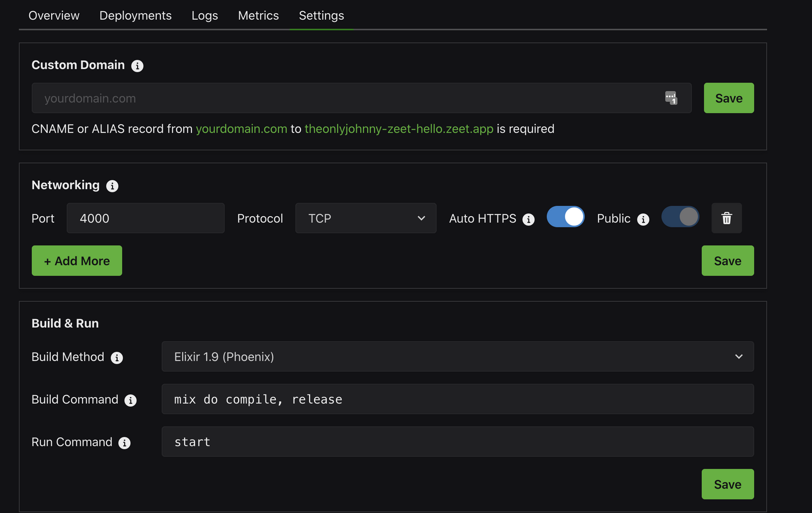Click the Port field showing 4000
The height and width of the screenshot is (513, 812).
pyautogui.click(x=146, y=218)
